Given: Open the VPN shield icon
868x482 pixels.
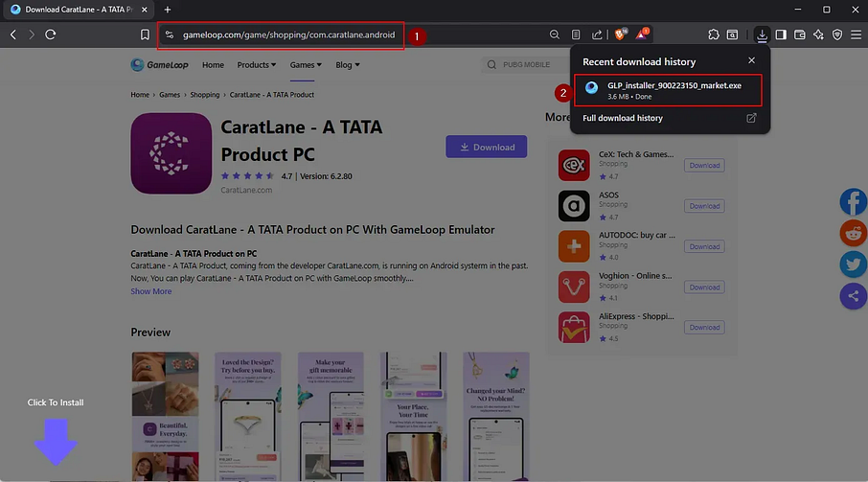Looking at the screenshot, I should (837, 34).
